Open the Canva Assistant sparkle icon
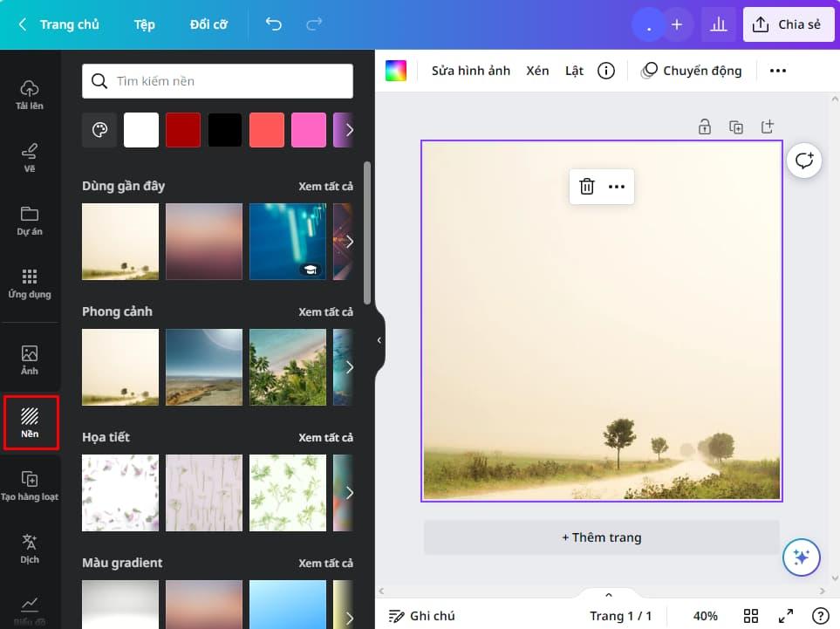 tap(801, 557)
